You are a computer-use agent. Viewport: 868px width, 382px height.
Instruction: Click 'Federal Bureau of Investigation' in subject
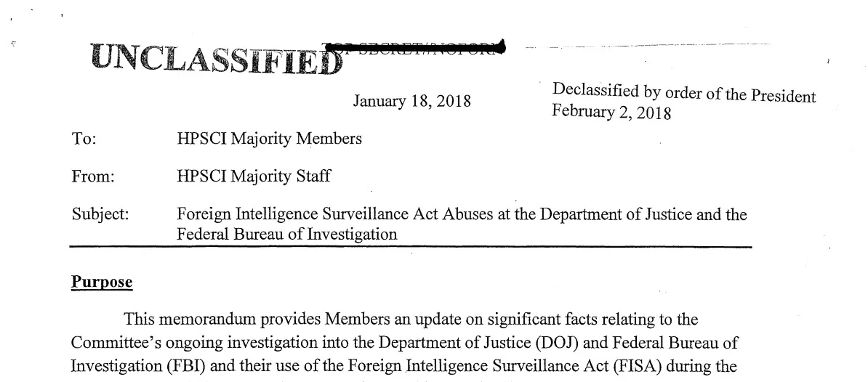coord(286,234)
